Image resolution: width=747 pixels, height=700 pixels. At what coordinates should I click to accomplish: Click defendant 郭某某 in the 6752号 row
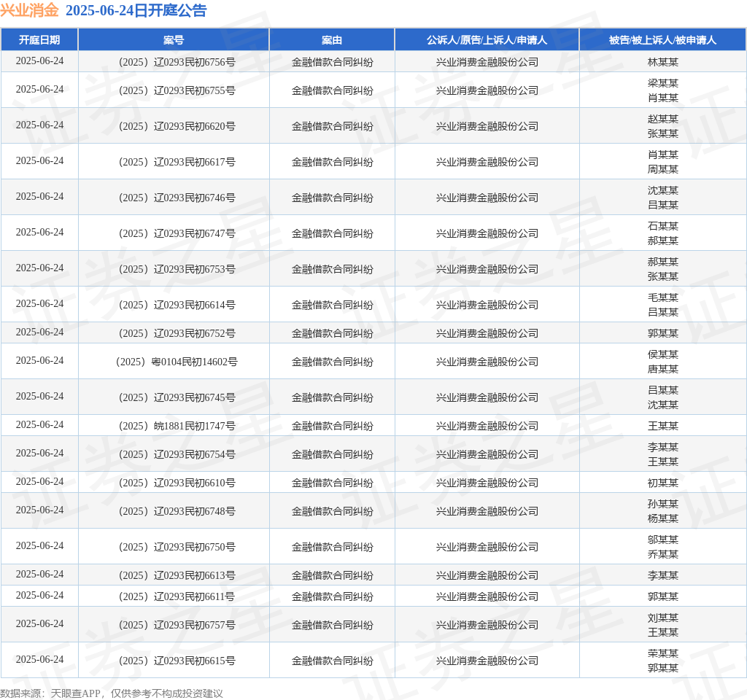[x=662, y=333]
